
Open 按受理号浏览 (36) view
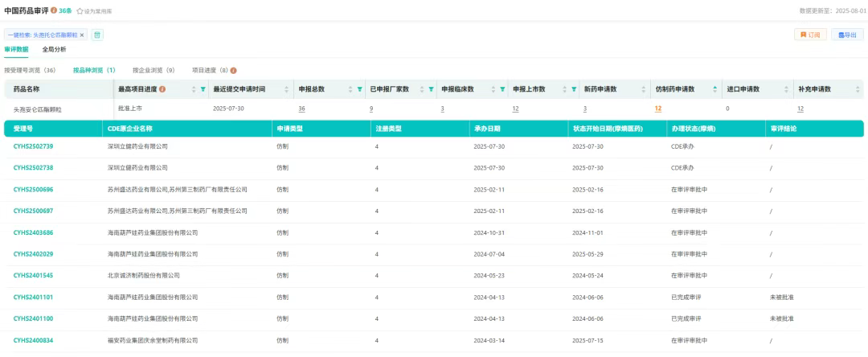click(30, 71)
